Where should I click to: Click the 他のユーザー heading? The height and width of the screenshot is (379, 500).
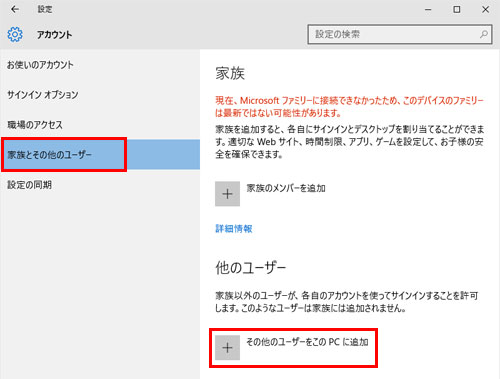pyautogui.click(x=250, y=268)
